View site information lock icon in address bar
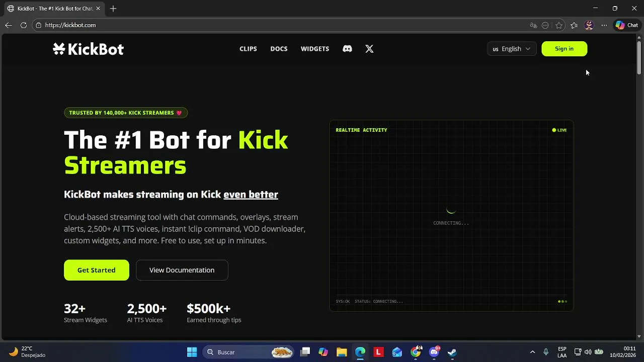The height and width of the screenshot is (362, 644). [x=39, y=25]
